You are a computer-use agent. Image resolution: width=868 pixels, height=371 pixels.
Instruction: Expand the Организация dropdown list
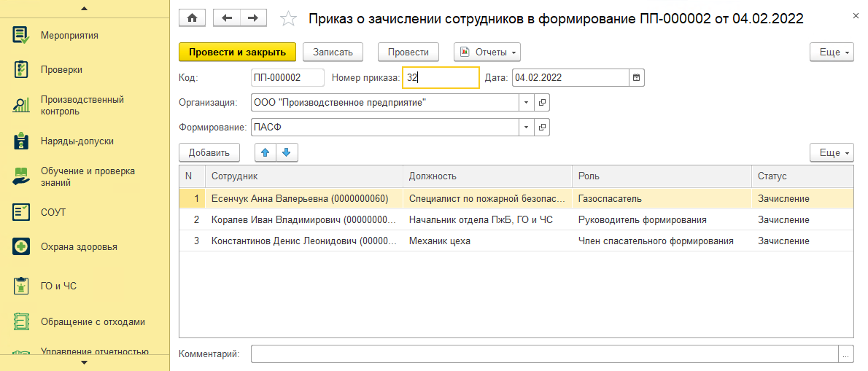[x=527, y=103]
